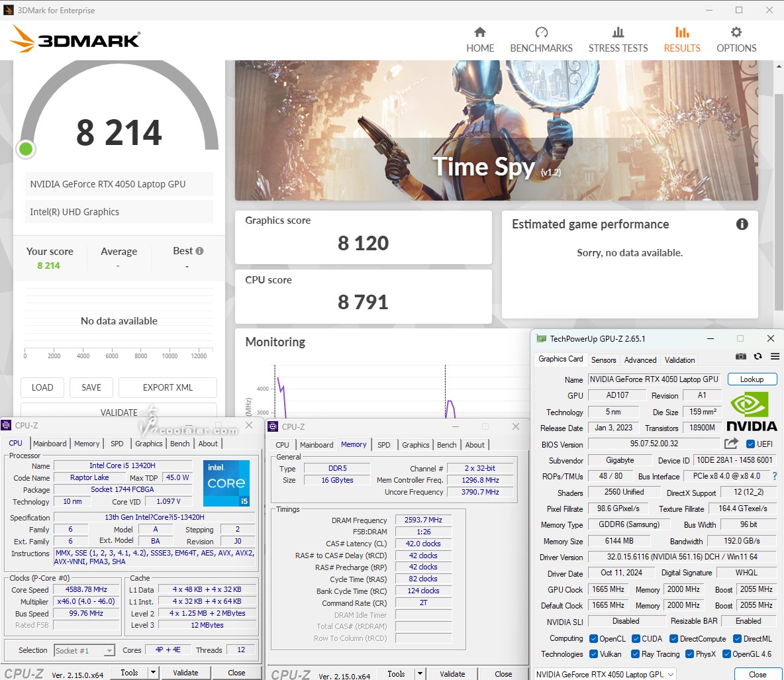Click the Memory Size value 6144 MB
Image resolution: width=784 pixels, height=680 pixels.
[x=619, y=540]
